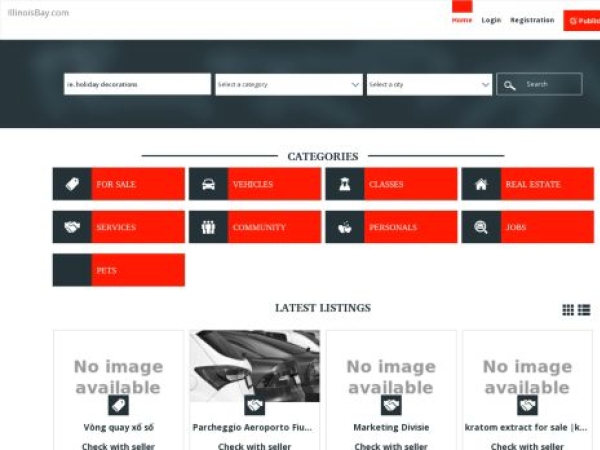Click the Jobs magnifier icon
The image size is (600, 450).
pyautogui.click(x=481, y=227)
